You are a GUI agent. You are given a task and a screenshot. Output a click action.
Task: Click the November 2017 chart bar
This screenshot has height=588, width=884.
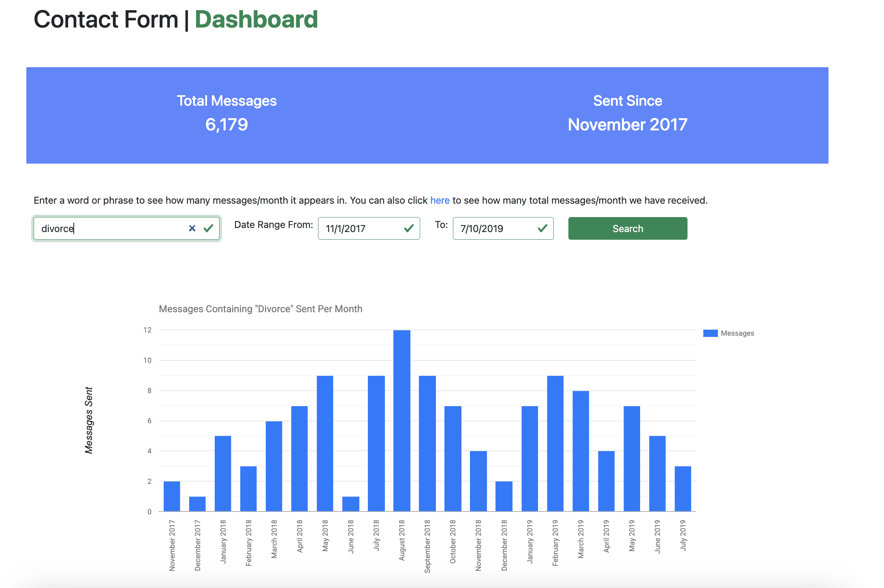point(172,496)
